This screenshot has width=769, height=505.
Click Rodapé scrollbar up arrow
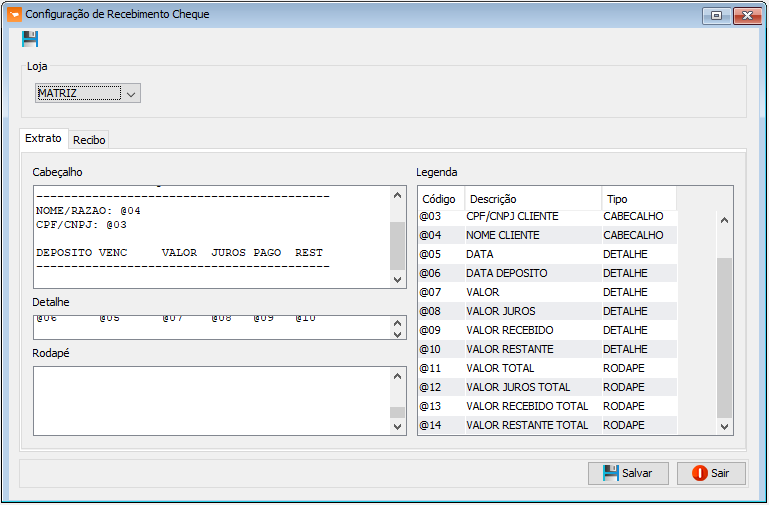point(398,377)
